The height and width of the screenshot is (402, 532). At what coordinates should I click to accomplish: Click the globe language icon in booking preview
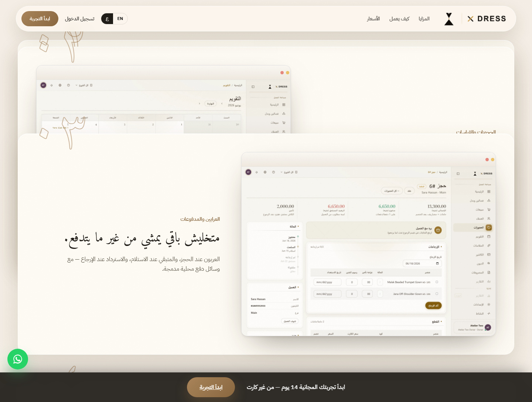(265, 172)
